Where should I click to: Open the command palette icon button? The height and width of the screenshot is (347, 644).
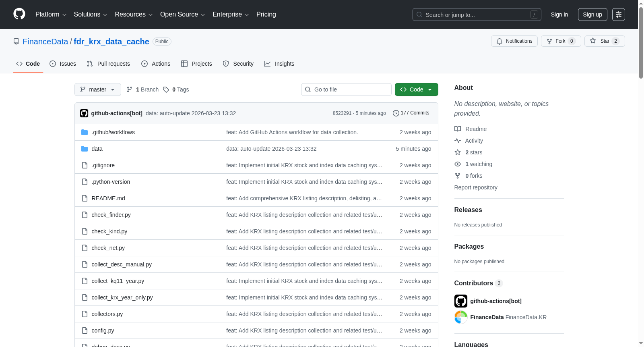coord(619,15)
